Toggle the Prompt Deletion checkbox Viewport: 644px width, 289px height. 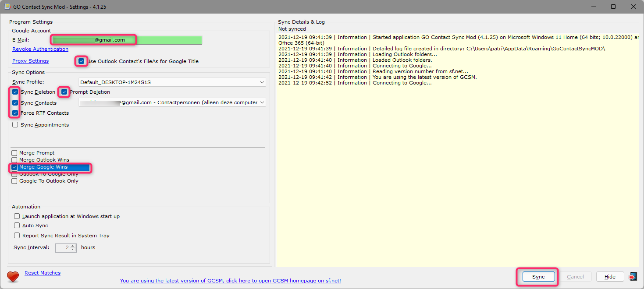point(64,92)
